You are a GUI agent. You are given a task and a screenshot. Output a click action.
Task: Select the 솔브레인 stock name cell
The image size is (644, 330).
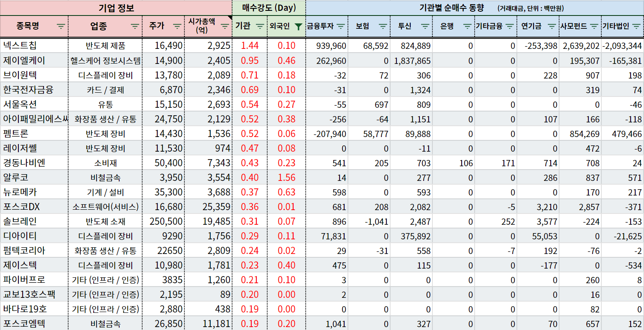[34, 221]
